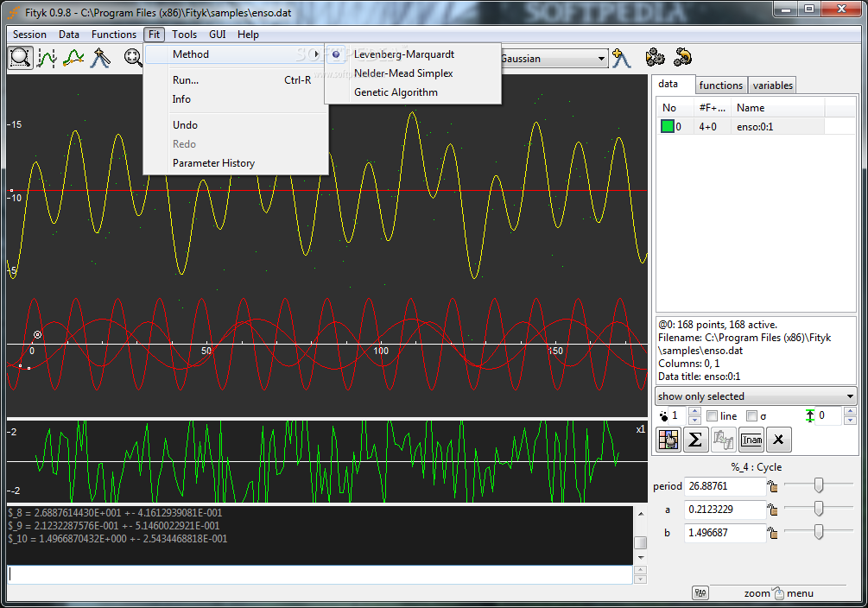868x608 pixels.
Task: Click the No column header
Action: pos(675,108)
